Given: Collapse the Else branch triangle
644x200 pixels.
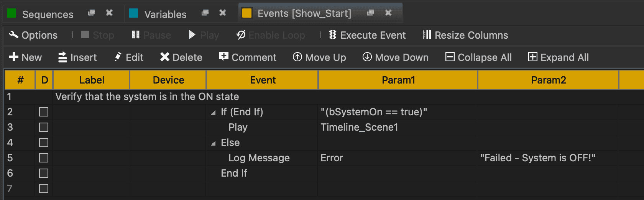Looking at the screenshot, I should [213, 143].
